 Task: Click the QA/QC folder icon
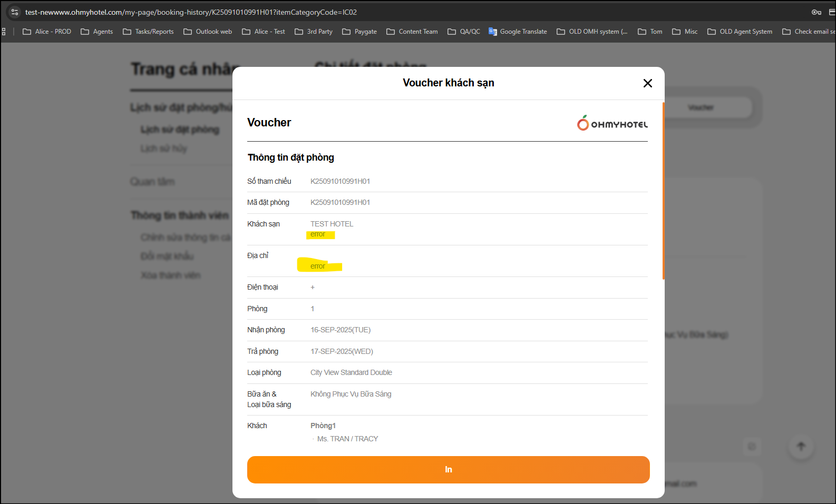452,32
